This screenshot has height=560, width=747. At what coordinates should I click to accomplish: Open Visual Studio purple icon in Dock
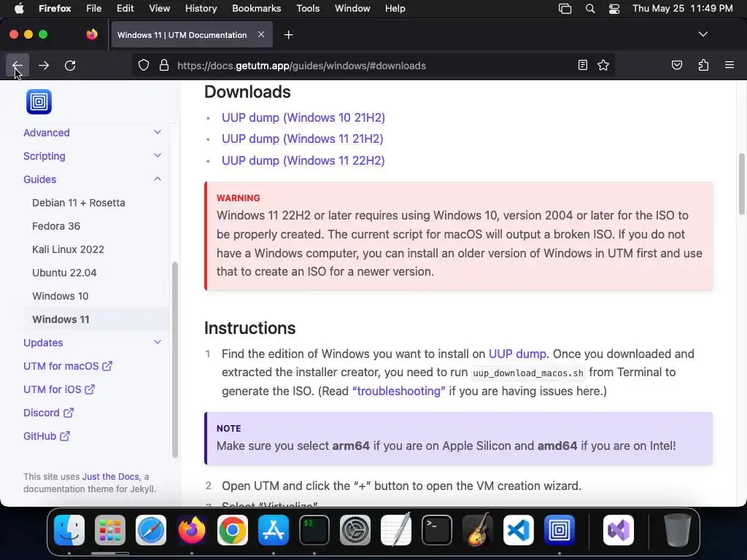coord(619,530)
